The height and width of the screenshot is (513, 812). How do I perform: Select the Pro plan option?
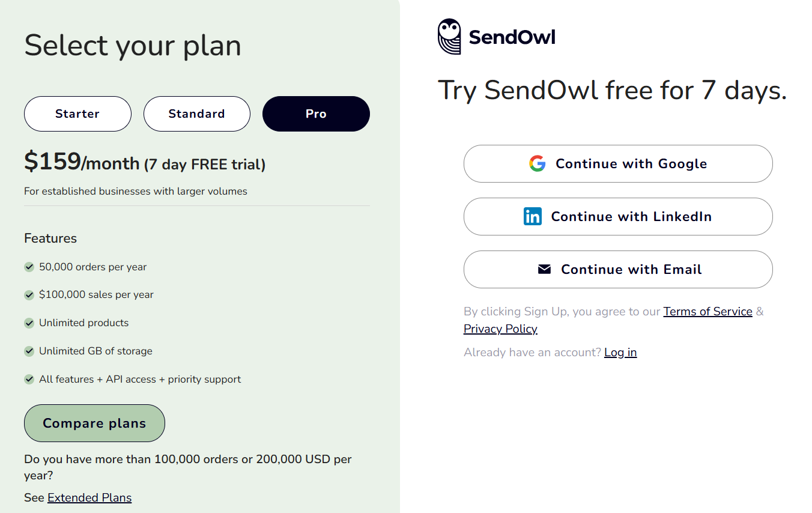point(316,114)
